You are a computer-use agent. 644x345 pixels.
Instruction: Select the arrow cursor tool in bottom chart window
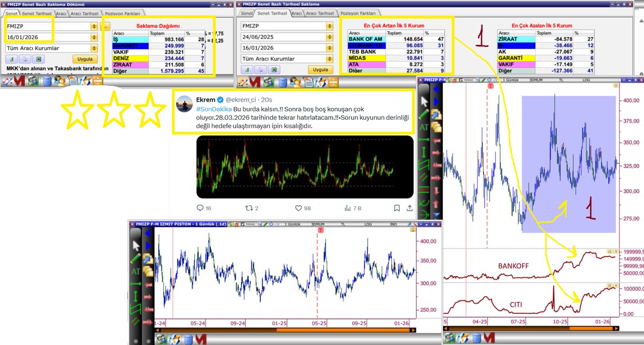(136, 246)
